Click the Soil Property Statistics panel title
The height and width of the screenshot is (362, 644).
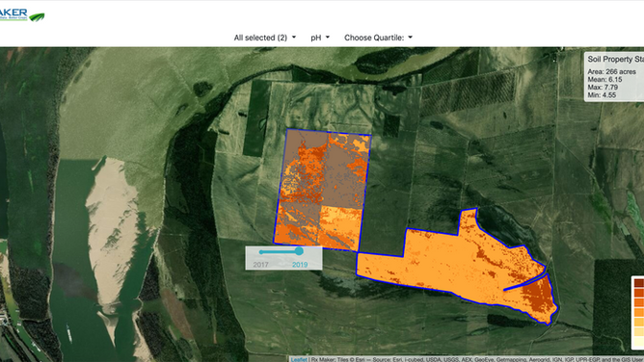click(x=615, y=59)
